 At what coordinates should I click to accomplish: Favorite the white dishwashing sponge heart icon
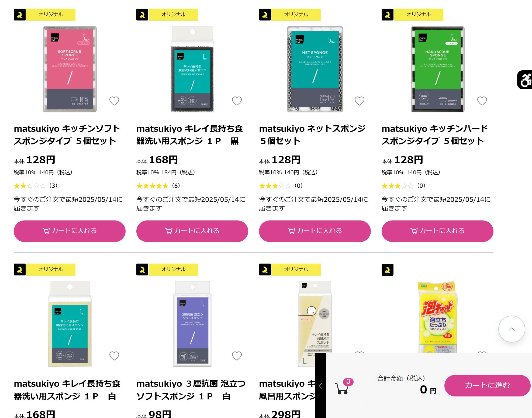pyautogui.click(x=114, y=356)
